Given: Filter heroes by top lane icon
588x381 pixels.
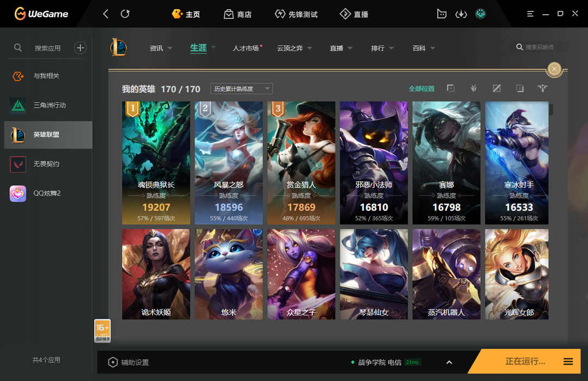Looking at the screenshot, I should pyautogui.click(x=451, y=88).
